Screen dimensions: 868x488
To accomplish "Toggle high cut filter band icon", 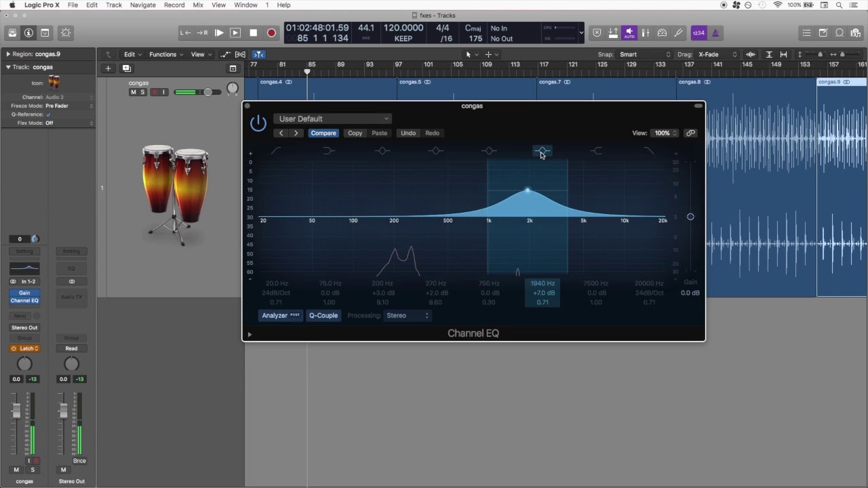I will click(x=649, y=150).
